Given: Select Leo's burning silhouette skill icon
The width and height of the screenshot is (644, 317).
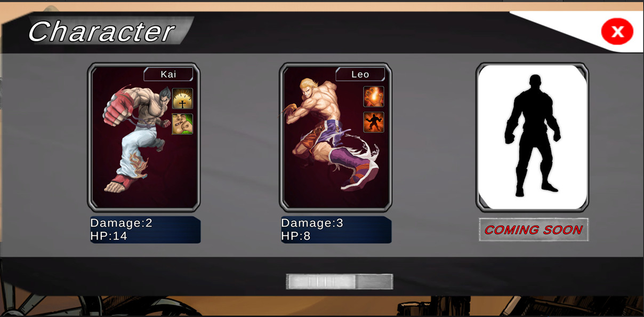Looking at the screenshot, I should 374,122.
